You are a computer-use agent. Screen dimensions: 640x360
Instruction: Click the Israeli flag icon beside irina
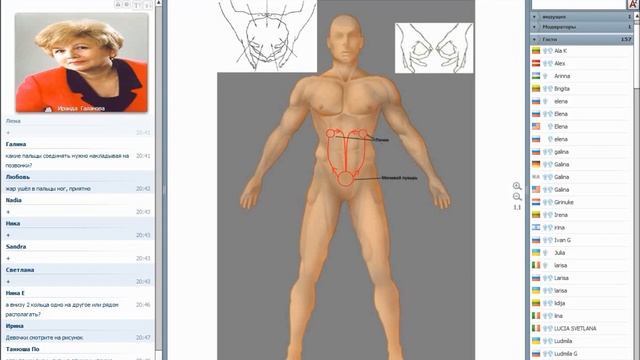click(x=536, y=227)
